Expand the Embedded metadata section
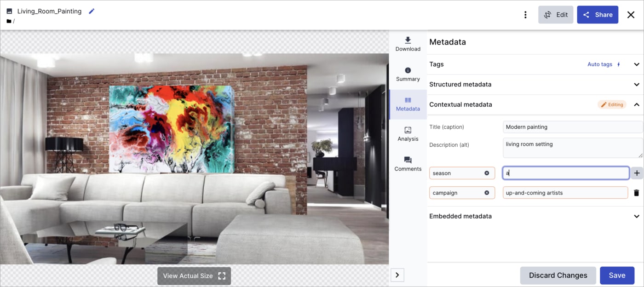This screenshot has width=644, height=287. click(x=637, y=216)
